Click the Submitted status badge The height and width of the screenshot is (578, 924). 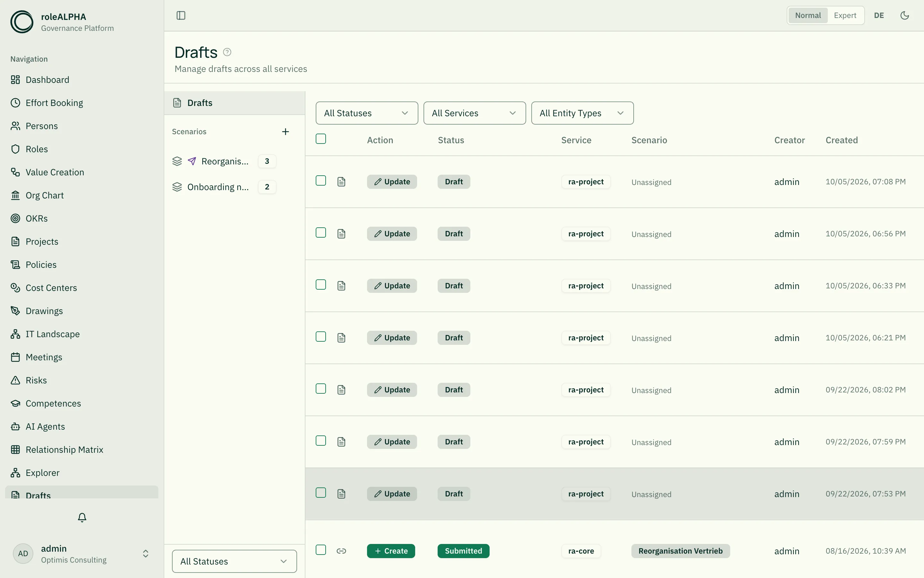[463, 551]
